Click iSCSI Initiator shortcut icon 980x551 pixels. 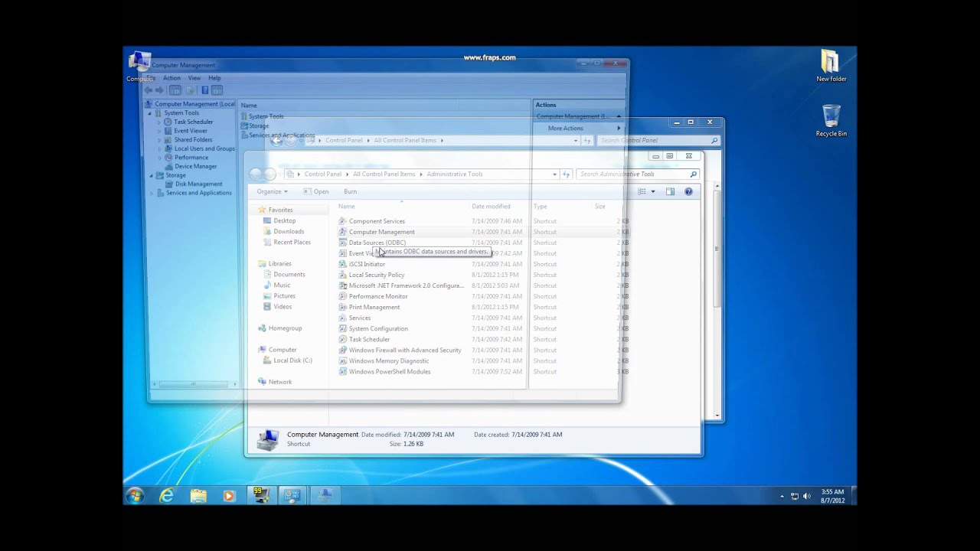point(342,264)
